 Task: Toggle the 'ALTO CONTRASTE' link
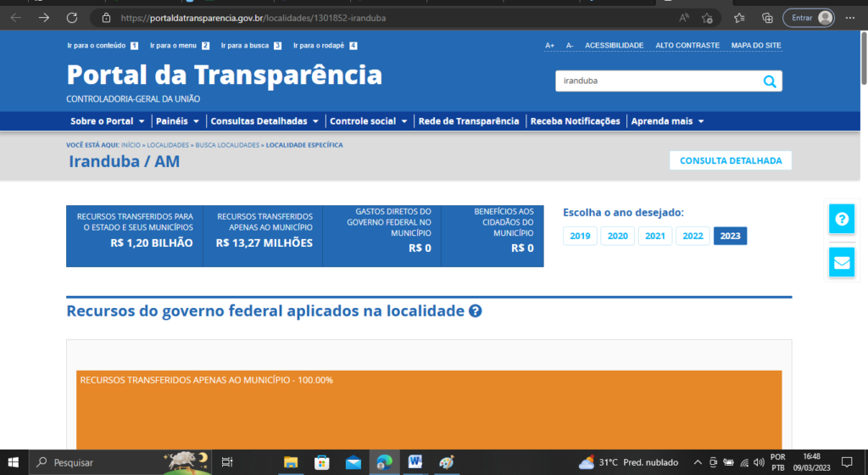(x=687, y=46)
